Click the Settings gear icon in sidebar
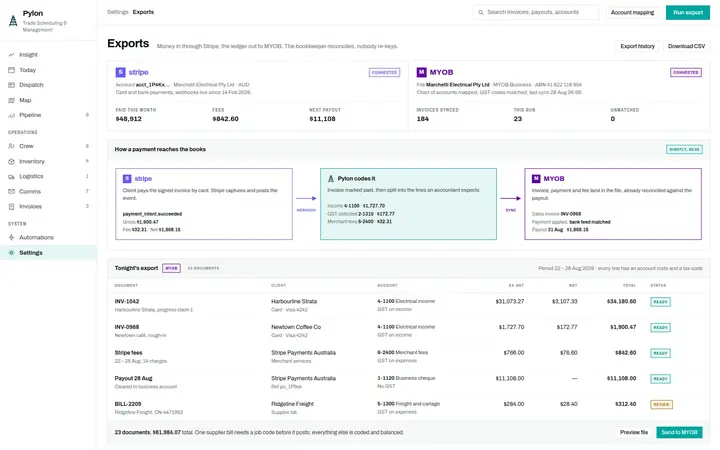 pyautogui.click(x=11, y=253)
